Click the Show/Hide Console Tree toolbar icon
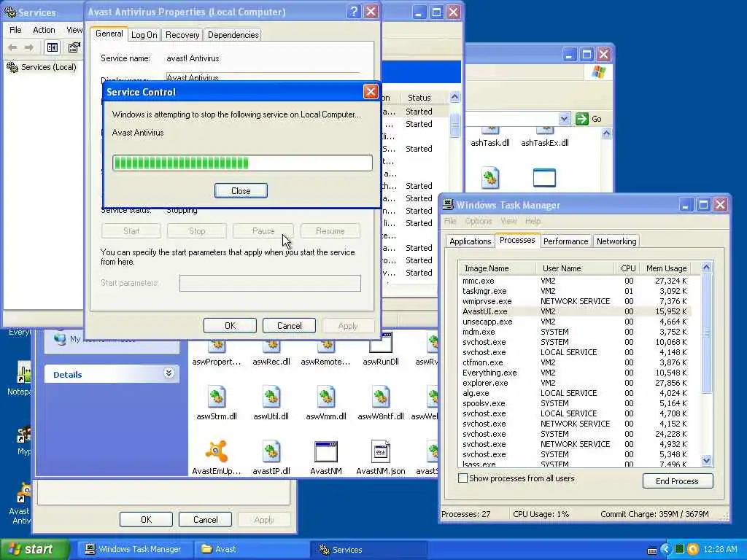The width and height of the screenshot is (747, 560). click(x=52, y=47)
